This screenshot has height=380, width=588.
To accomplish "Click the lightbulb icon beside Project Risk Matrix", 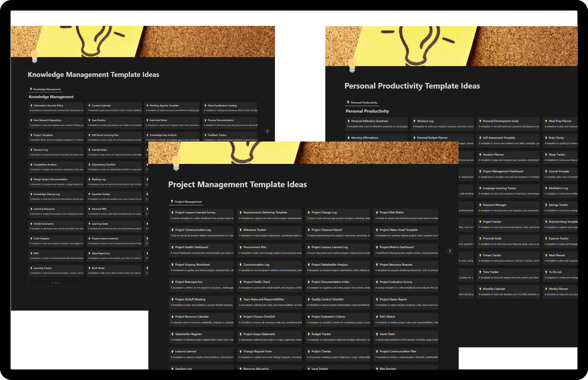I will [x=377, y=212].
